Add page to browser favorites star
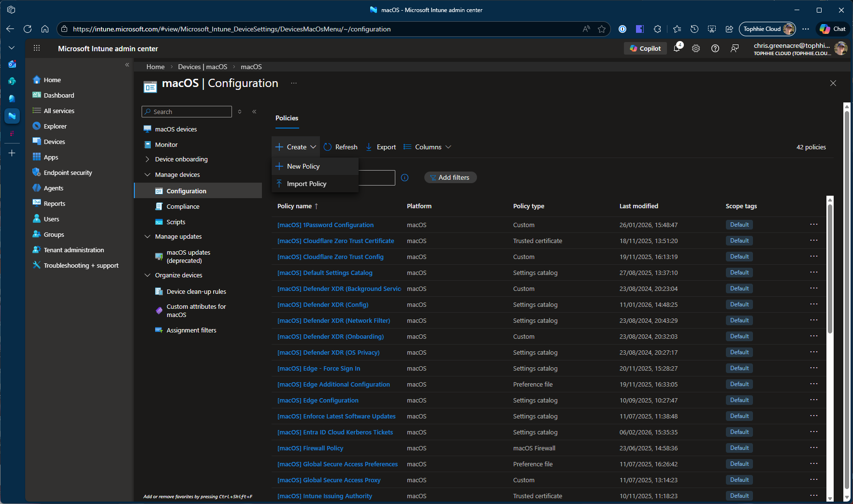 [x=602, y=29]
